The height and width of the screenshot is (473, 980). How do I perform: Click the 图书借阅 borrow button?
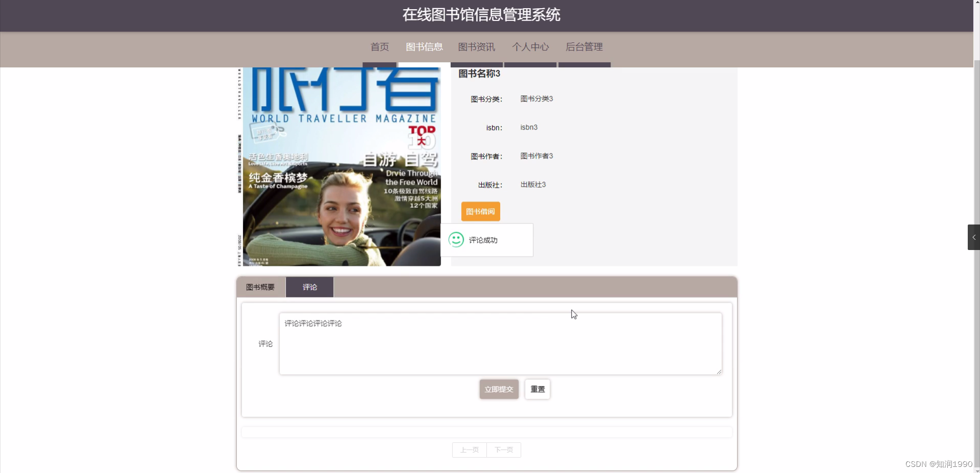(480, 211)
